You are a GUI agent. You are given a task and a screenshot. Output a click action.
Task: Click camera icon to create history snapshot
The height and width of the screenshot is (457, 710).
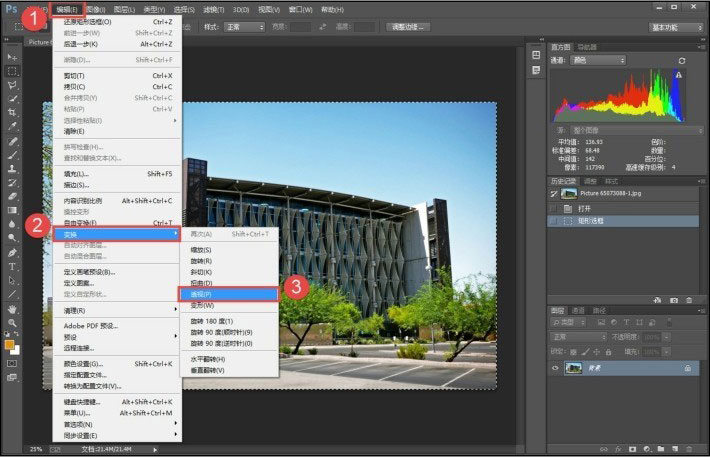[673, 299]
